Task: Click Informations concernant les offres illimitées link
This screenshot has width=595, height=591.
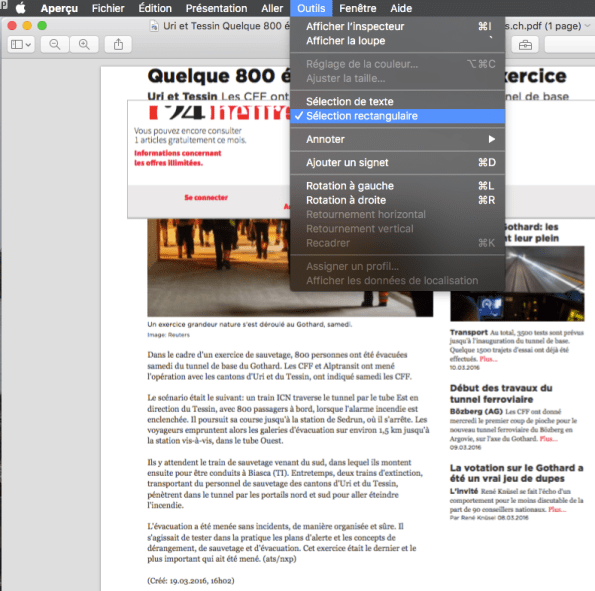Action: point(178,158)
